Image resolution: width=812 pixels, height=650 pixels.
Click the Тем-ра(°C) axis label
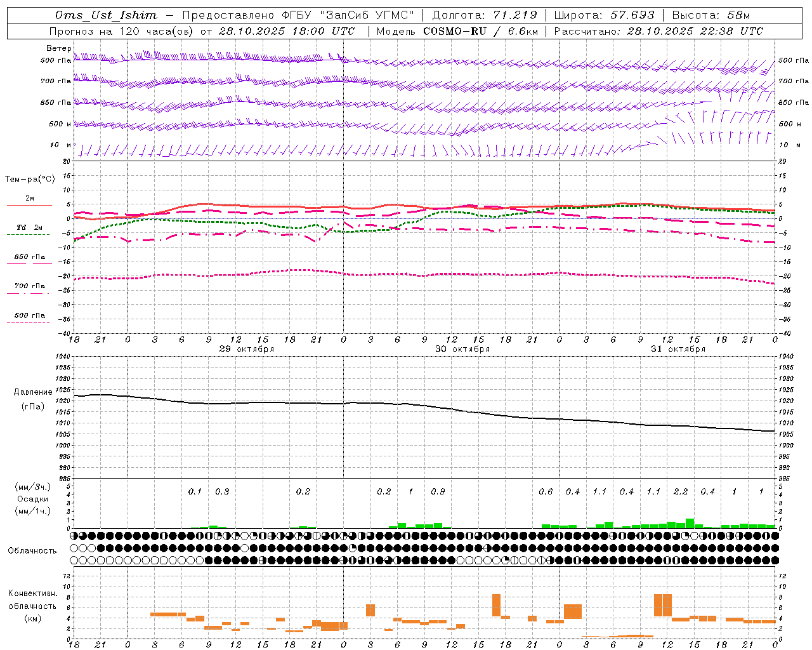tap(30, 179)
